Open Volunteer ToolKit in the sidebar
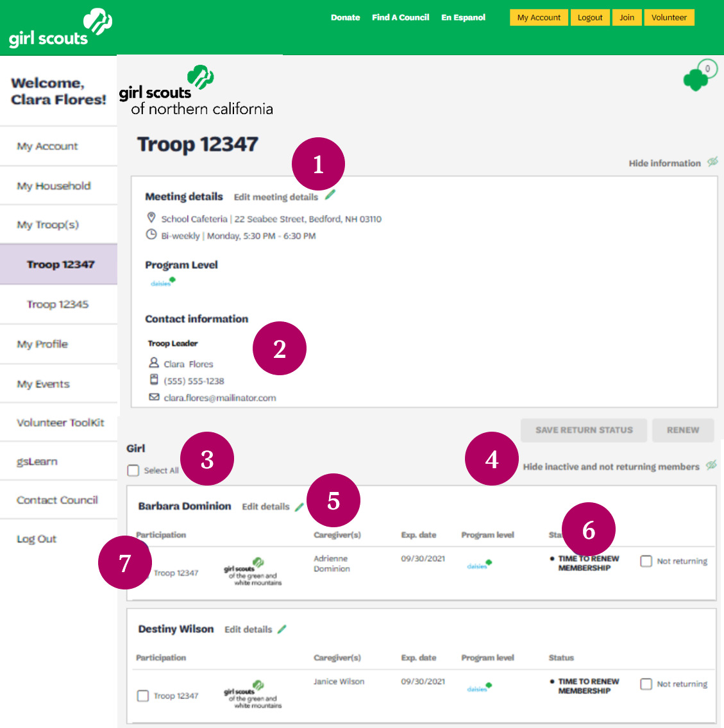This screenshot has width=724, height=728. coord(58,423)
